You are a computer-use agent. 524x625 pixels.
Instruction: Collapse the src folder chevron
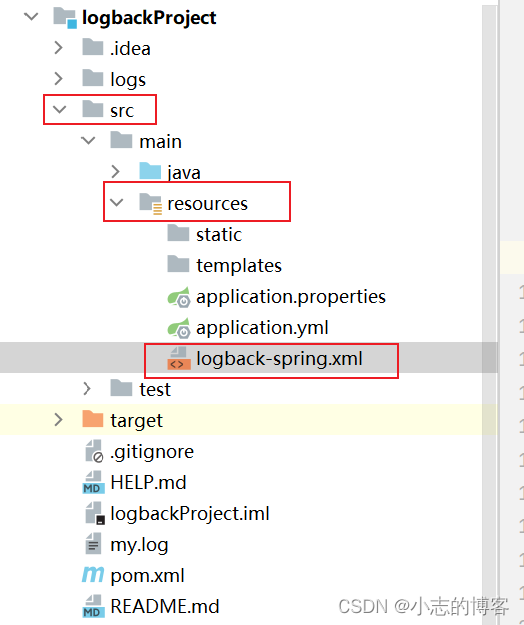(x=59, y=109)
